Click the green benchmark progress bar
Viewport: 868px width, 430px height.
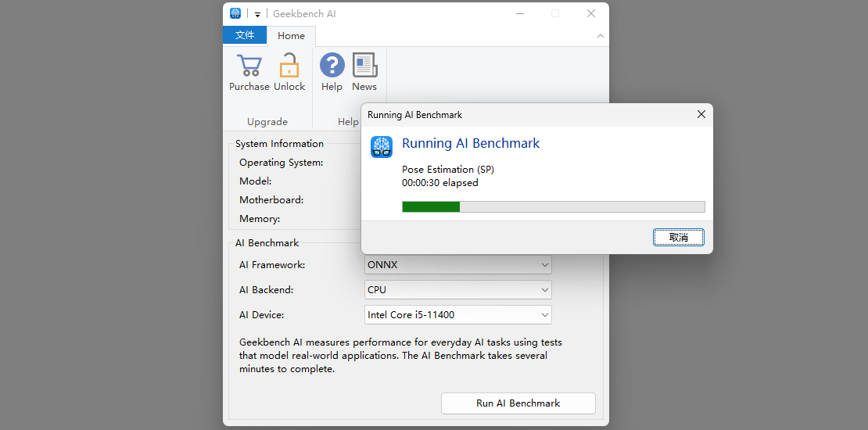click(553, 207)
